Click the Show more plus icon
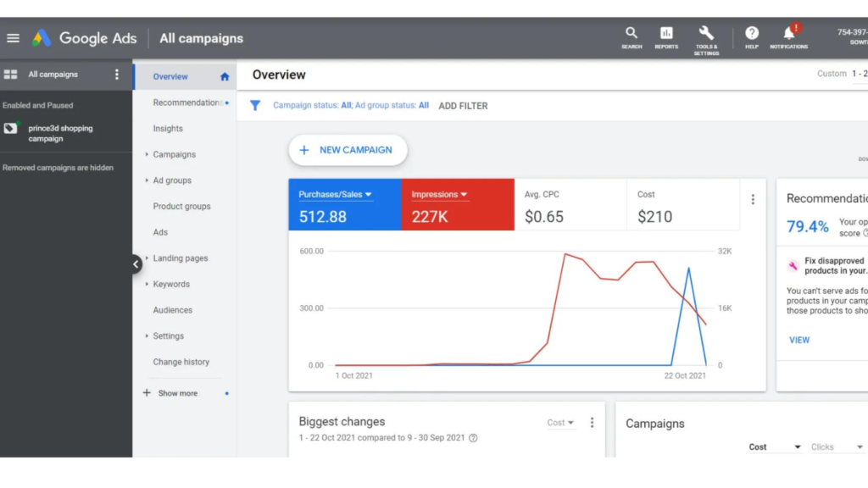 coord(146,393)
